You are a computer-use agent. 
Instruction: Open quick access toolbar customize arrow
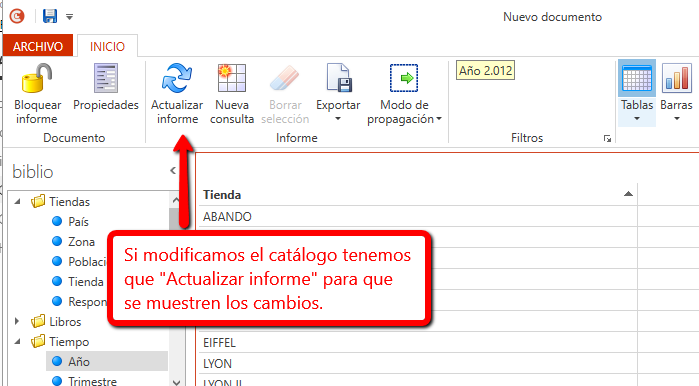pyautogui.click(x=70, y=17)
